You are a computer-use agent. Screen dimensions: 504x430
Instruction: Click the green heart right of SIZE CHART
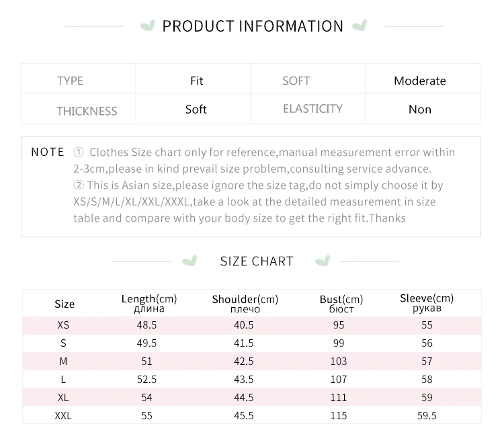pos(323,261)
